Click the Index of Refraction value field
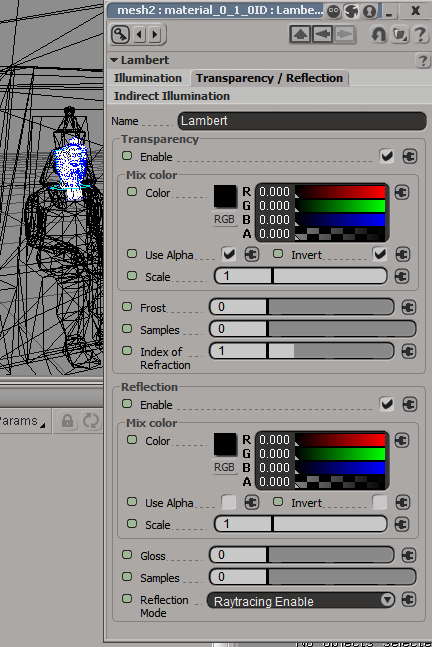This screenshot has height=647, width=432. coord(238,351)
